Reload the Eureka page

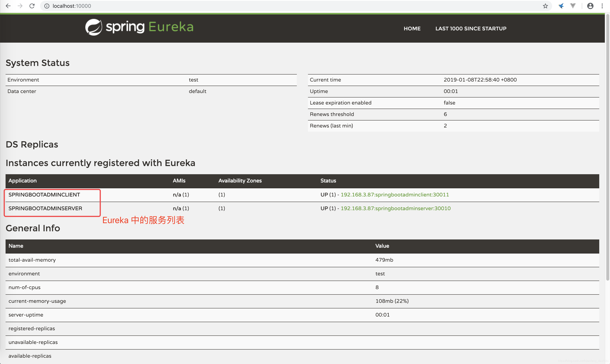click(x=32, y=6)
